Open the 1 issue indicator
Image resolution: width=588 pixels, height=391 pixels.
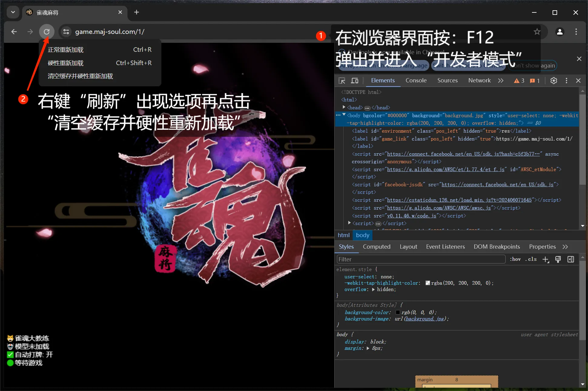(535, 81)
